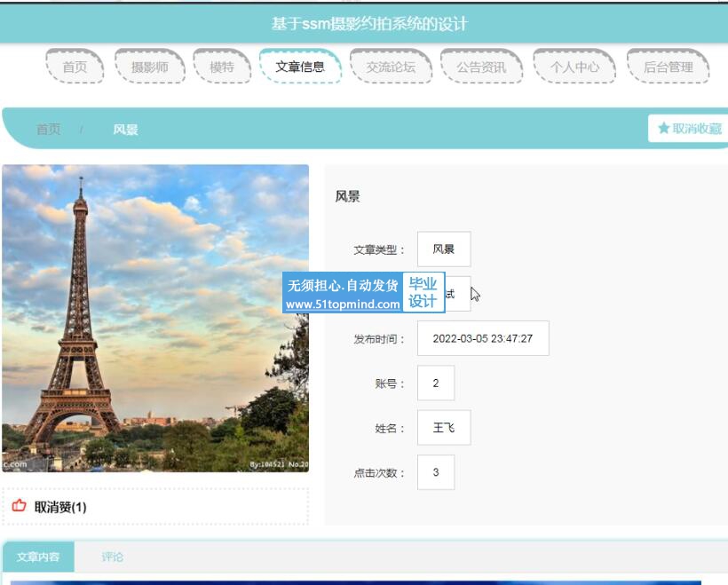Click the thumbs-up like icon
This screenshot has height=585, width=728.
(20, 506)
